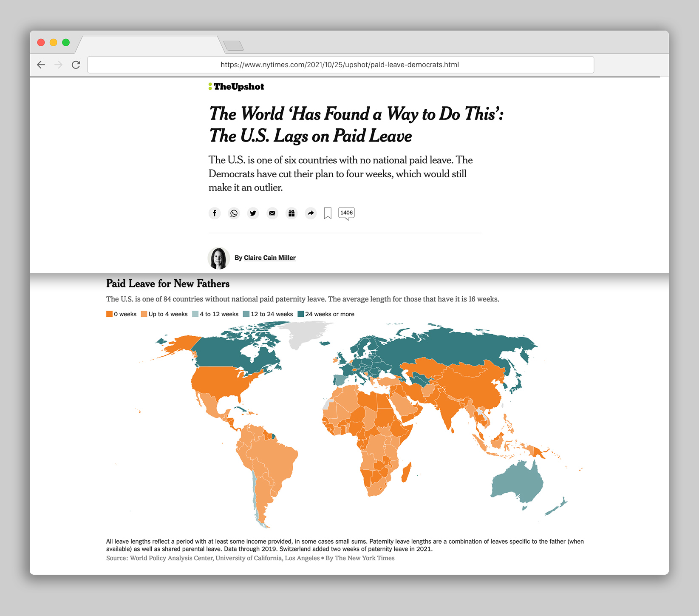Bookmark this article
The width and height of the screenshot is (699, 616).
pyautogui.click(x=328, y=213)
